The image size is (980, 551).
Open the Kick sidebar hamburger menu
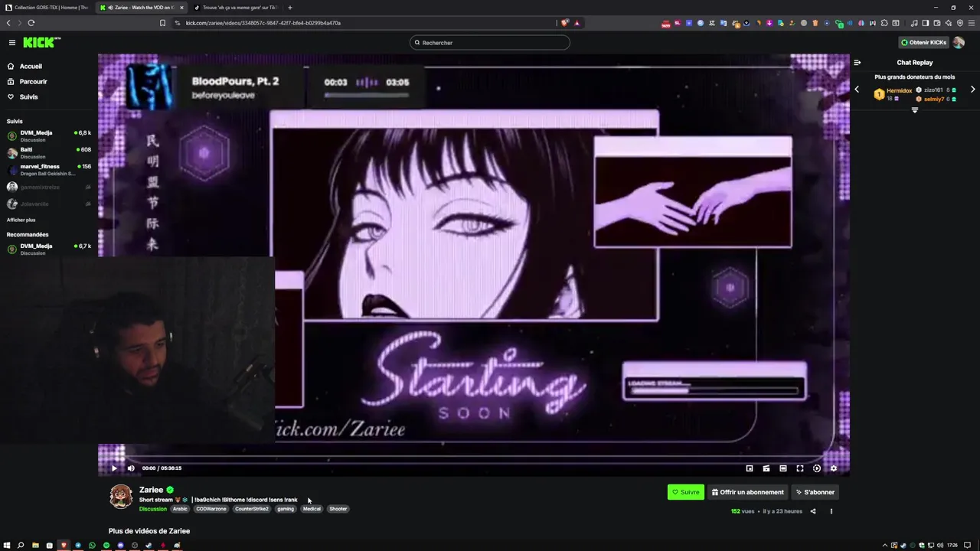coord(12,43)
